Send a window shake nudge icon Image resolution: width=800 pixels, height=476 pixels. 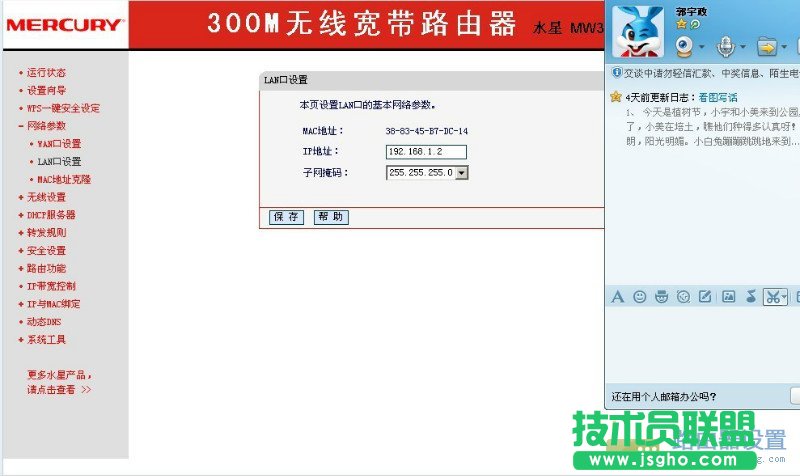click(683, 296)
